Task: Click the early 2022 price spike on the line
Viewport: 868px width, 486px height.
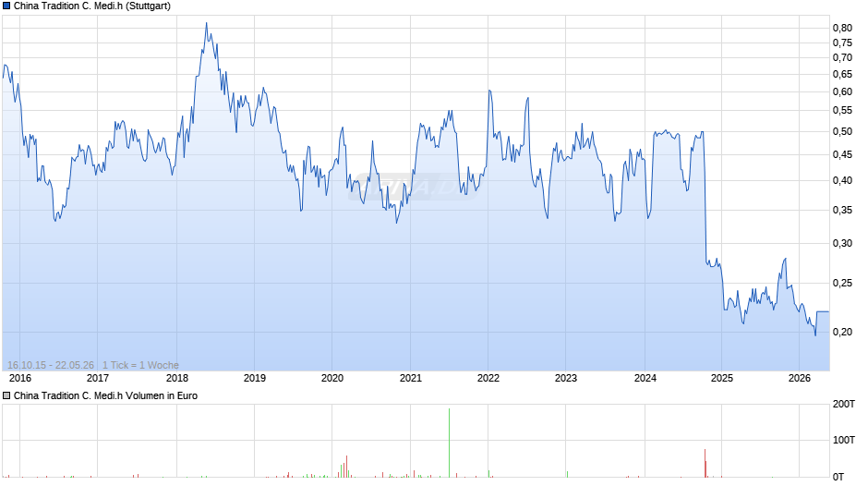Action: point(489,91)
